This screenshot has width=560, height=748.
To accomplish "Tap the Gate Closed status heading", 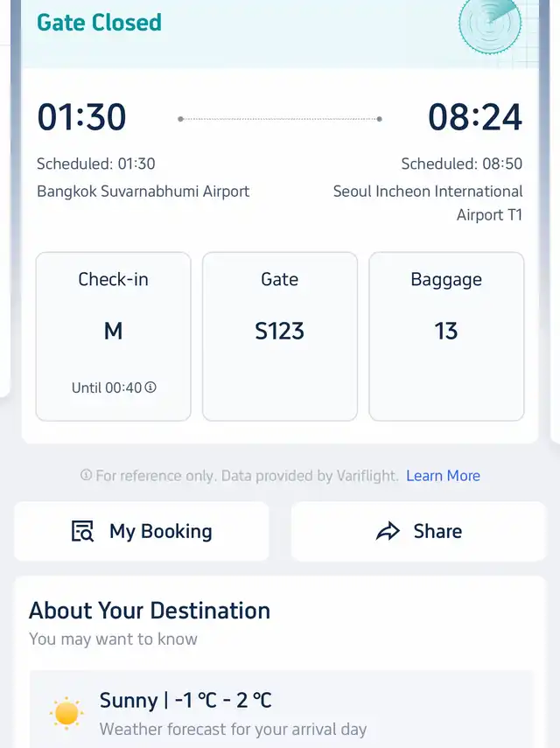I will (x=99, y=23).
